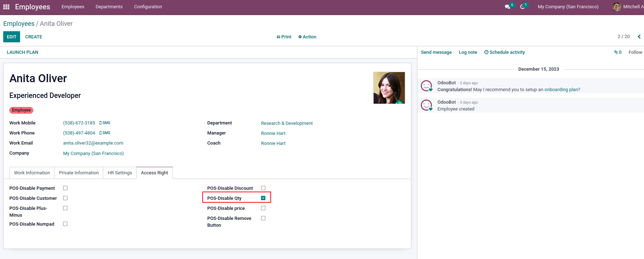The width and height of the screenshot is (644, 259).
Task: Switch to HR Settings tab
Action: (x=120, y=173)
